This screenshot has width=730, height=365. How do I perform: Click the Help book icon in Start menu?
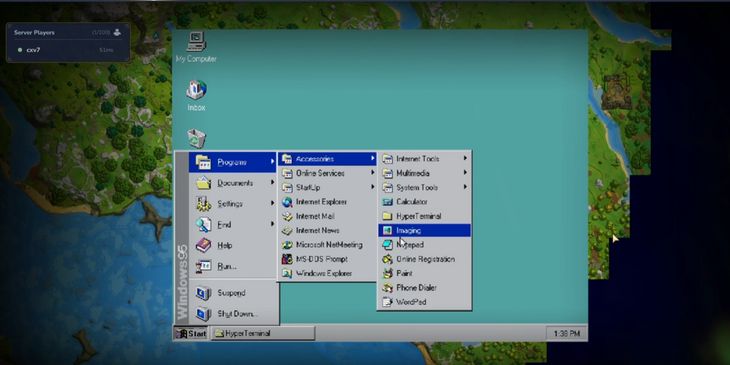tap(203, 245)
